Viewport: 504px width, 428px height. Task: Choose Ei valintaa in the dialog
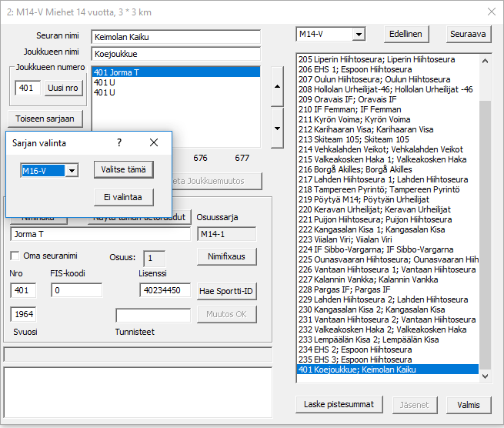tap(123, 197)
